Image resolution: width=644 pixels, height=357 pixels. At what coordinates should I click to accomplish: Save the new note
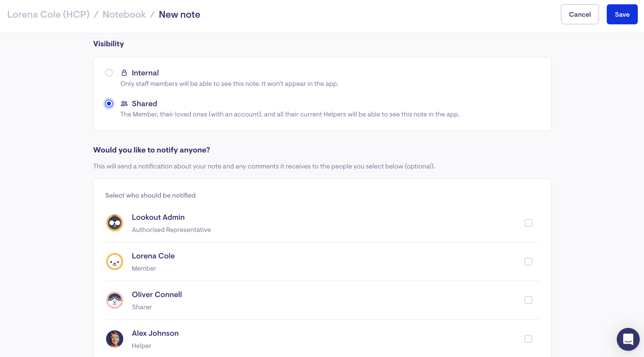[622, 15]
